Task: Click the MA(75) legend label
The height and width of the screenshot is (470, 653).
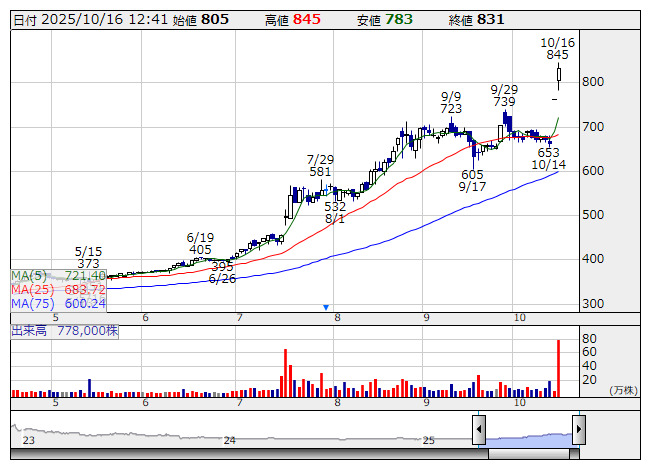Action: 32,303
